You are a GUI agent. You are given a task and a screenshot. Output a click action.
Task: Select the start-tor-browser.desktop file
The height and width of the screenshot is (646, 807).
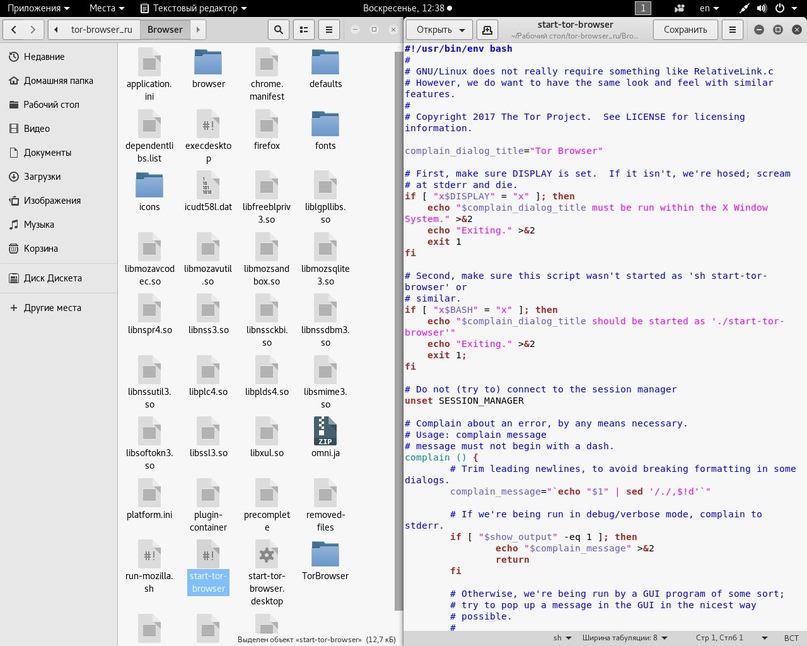pos(267,573)
